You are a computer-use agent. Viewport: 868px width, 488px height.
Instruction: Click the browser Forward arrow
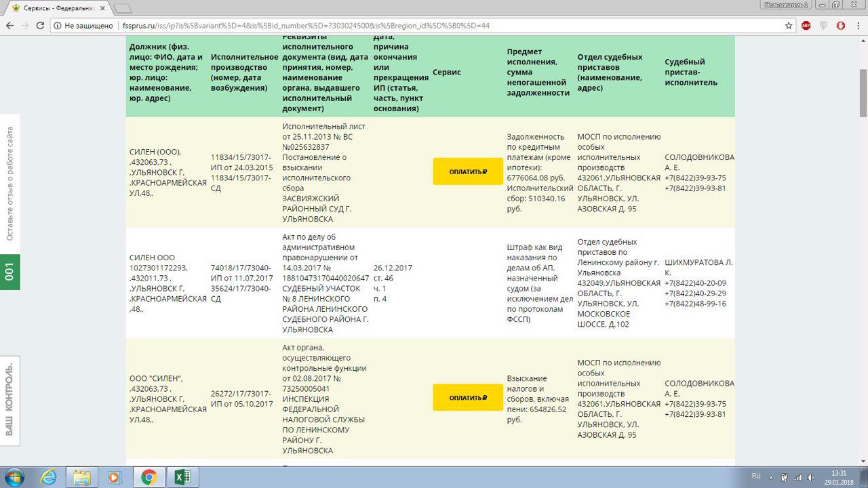pyautogui.click(x=25, y=26)
